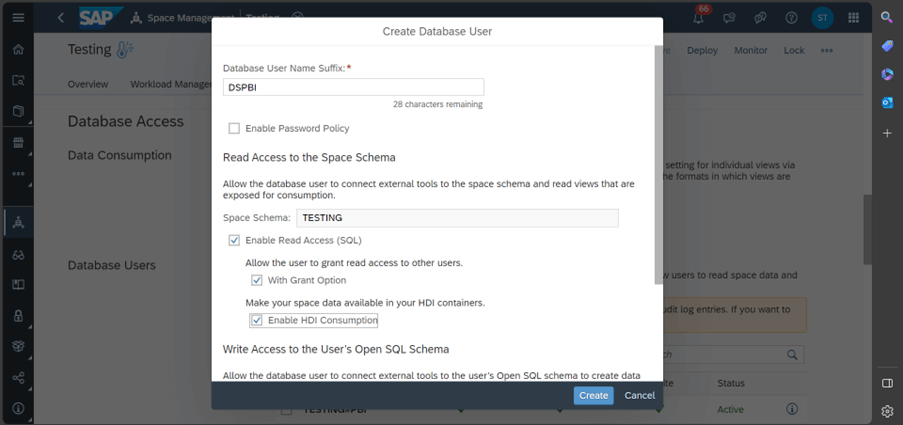The image size is (903, 425).
Task: Click the back arrow in the header
Action: point(60,18)
